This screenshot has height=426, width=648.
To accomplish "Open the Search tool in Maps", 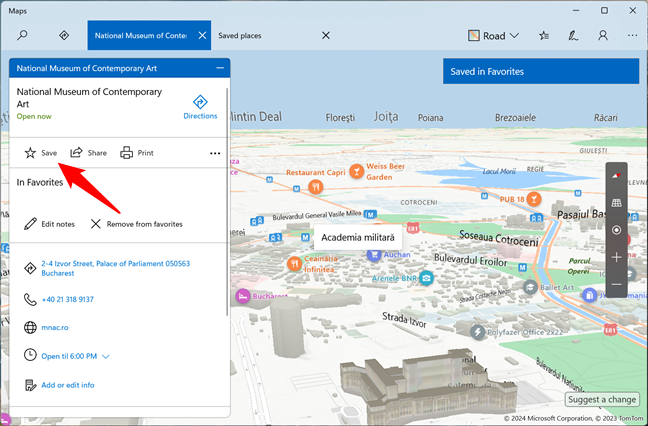I will click(x=22, y=35).
